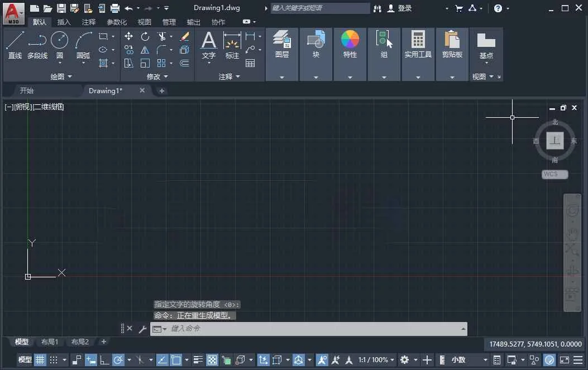
Task: Select the 圆 circle tool
Action: pos(59,45)
